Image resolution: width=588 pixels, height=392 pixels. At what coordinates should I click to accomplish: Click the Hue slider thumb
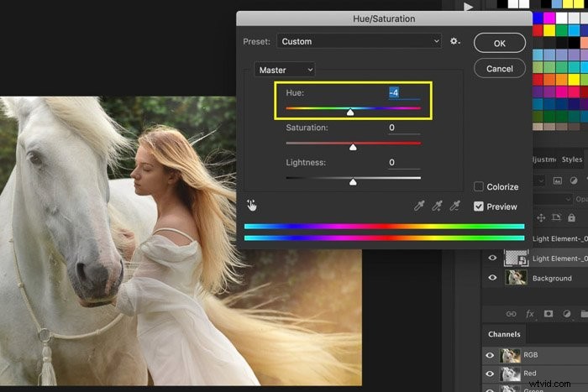point(350,112)
